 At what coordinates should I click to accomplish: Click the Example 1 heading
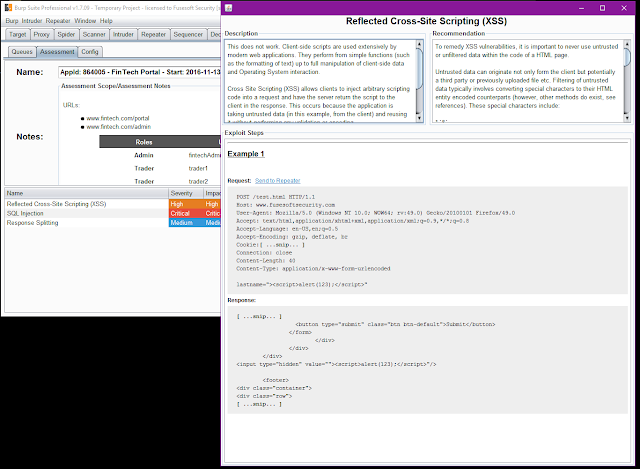pyautogui.click(x=246, y=154)
